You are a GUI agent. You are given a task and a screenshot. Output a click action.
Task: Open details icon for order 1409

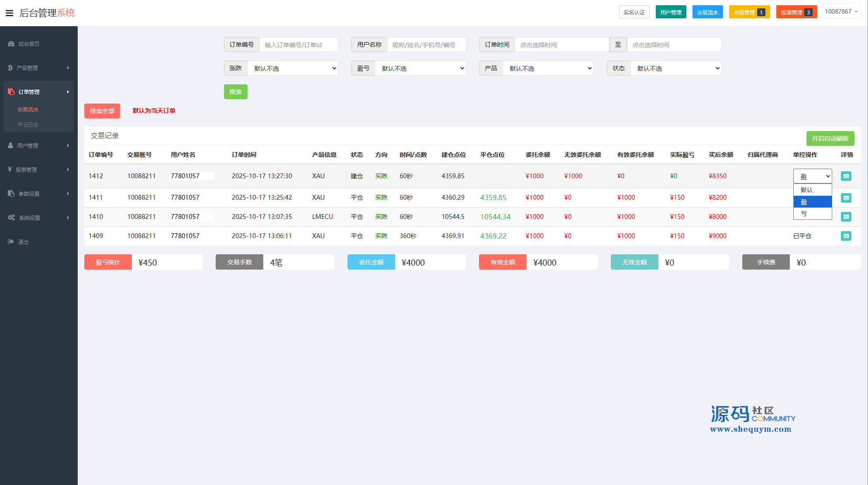pyautogui.click(x=846, y=236)
